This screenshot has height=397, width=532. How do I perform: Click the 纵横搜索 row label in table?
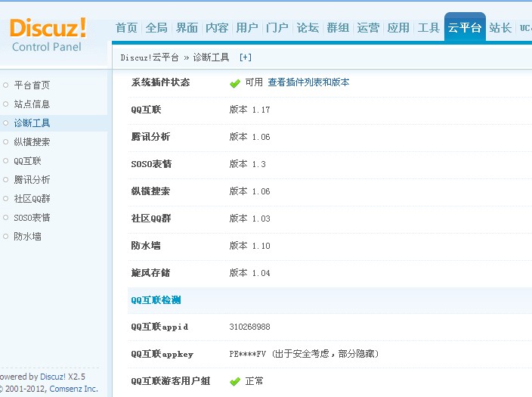coord(150,191)
